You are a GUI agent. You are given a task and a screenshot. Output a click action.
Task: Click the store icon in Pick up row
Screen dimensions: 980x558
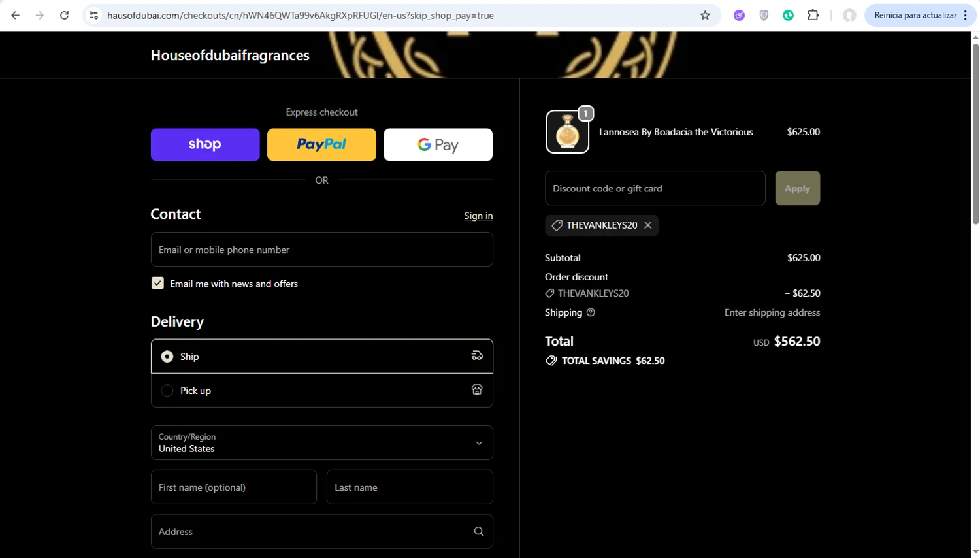(x=477, y=389)
